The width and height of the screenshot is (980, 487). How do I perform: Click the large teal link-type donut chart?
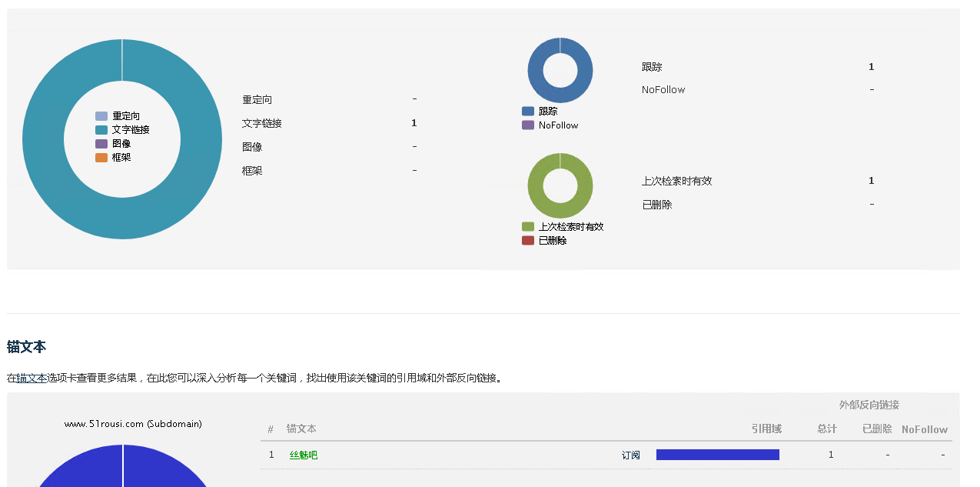pos(46,138)
